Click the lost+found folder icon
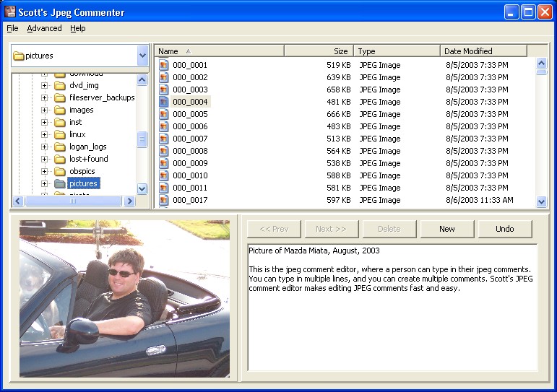Screen dimensions: 557x392 click(x=60, y=159)
